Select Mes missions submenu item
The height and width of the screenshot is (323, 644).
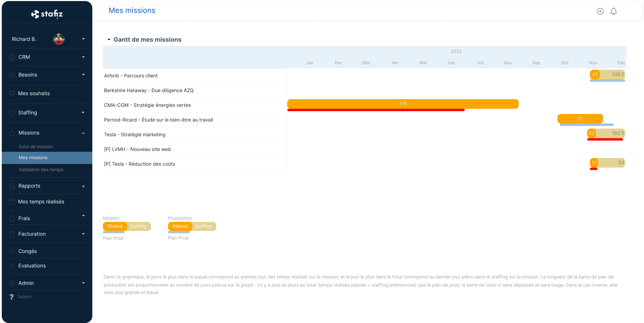point(47,158)
